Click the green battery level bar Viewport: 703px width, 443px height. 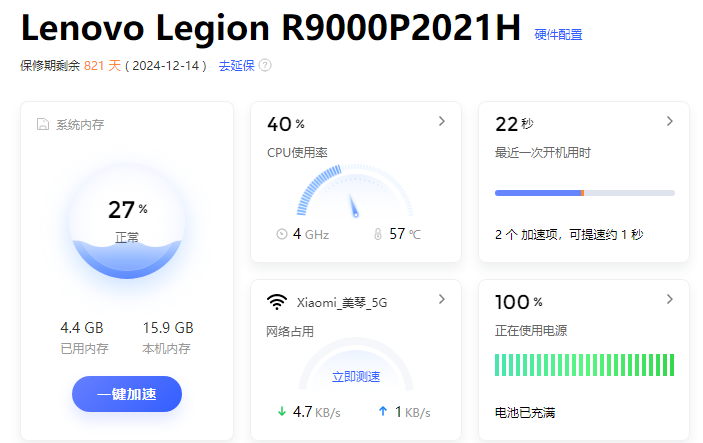click(x=584, y=365)
